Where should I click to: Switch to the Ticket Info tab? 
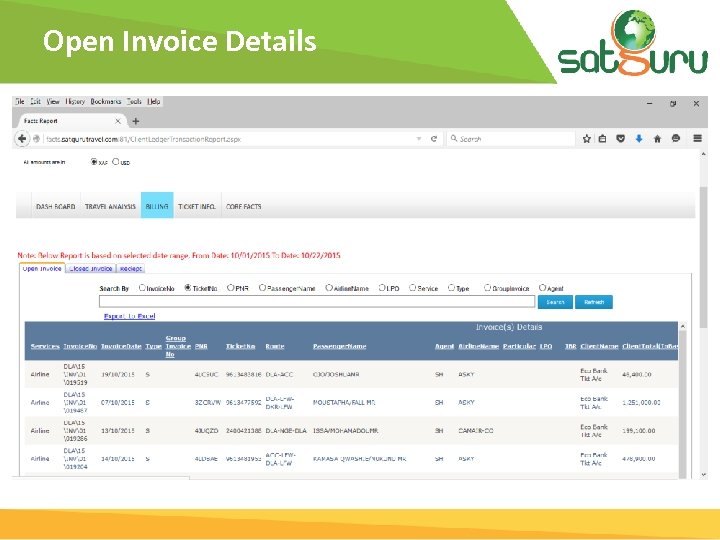click(197, 207)
